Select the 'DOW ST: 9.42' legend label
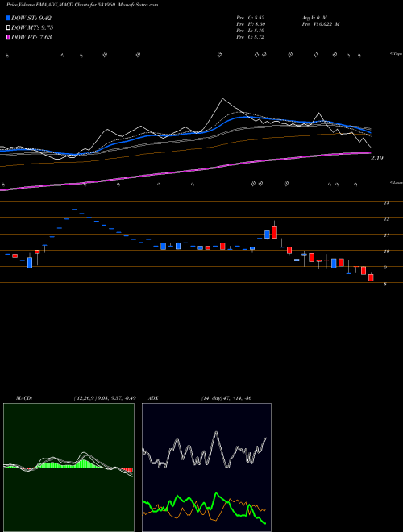The image size is (403, 532). pyautogui.click(x=31, y=19)
